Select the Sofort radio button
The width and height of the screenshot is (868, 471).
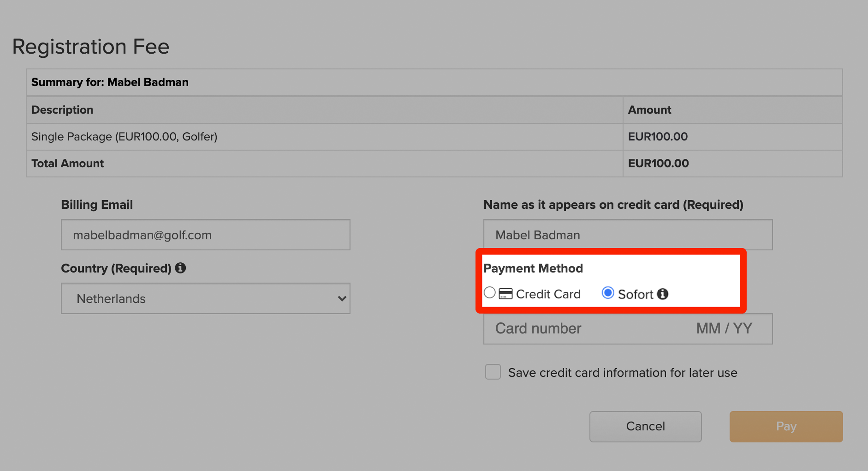(x=608, y=293)
